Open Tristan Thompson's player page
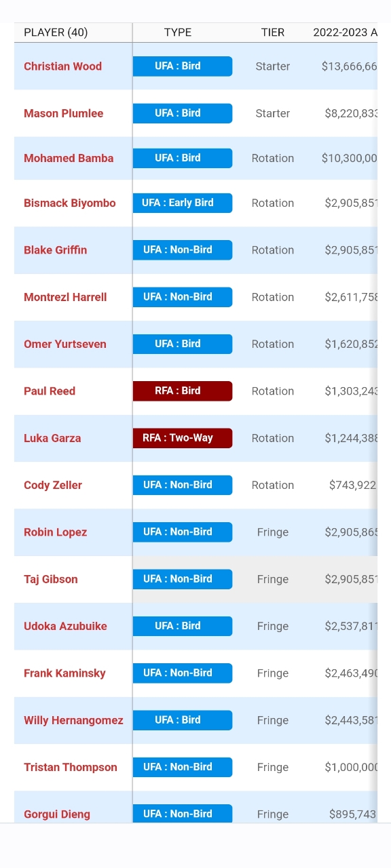 71,767
